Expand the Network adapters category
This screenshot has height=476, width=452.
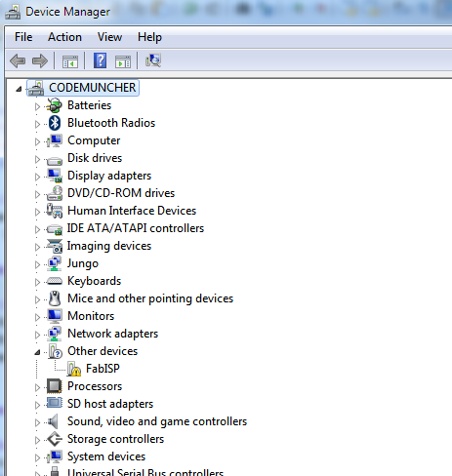pos(37,335)
